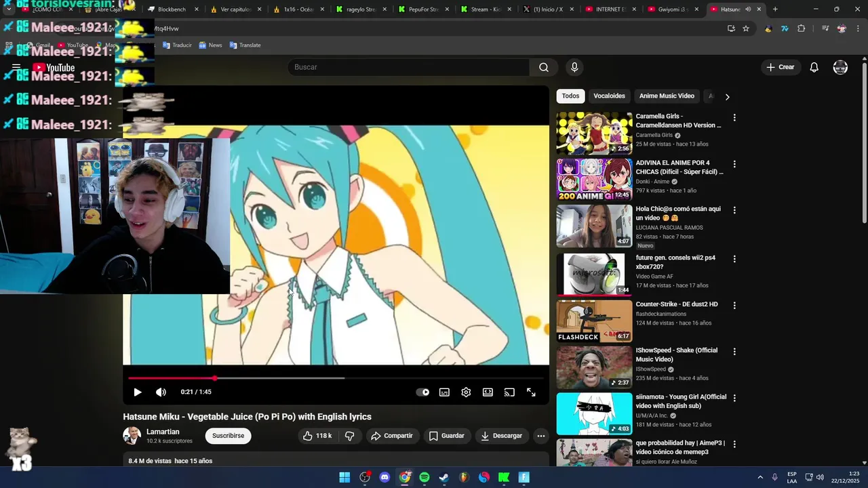Start voice search with the microphone
The width and height of the screenshot is (868, 488).
574,67
